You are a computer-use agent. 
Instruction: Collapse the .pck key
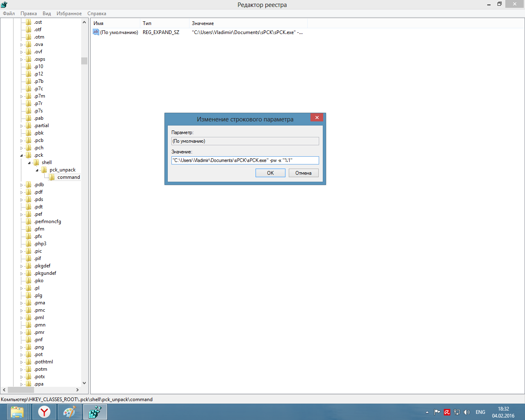[22, 155]
